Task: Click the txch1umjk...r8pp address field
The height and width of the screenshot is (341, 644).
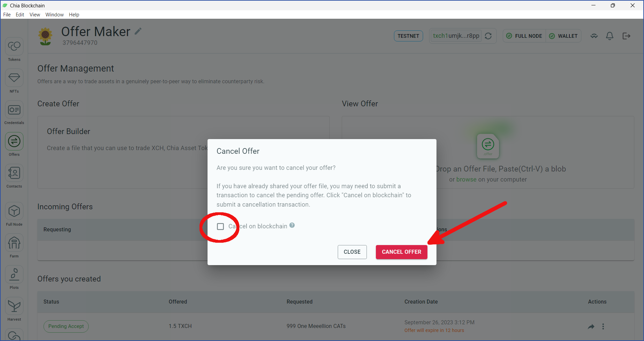Action: coord(456,36)
